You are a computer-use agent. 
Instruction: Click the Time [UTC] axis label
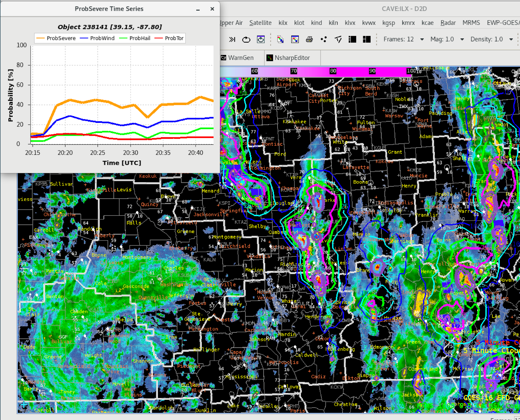[122, 163]
